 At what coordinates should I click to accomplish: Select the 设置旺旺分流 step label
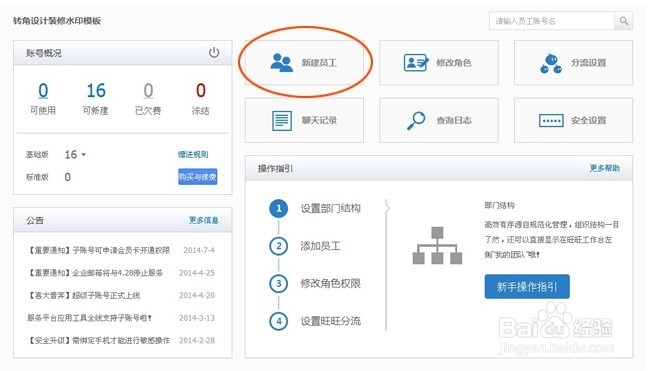[330, 321]
